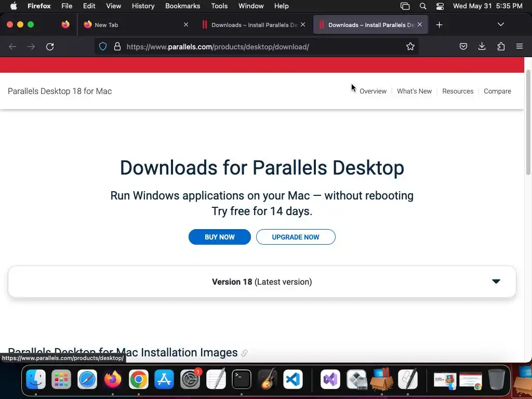This screenshot has height=399, width=532.
Task: Open the Overview link
Action: point(373,91)
